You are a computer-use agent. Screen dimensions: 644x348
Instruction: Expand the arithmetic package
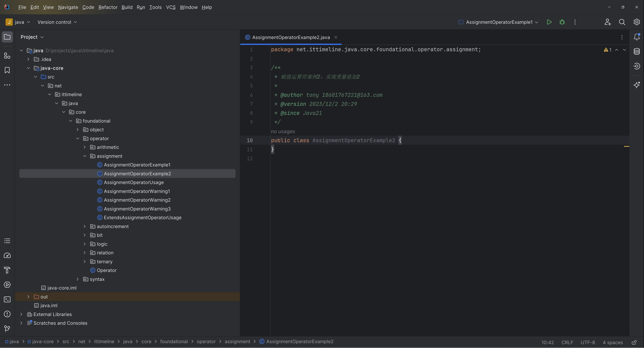84,147
